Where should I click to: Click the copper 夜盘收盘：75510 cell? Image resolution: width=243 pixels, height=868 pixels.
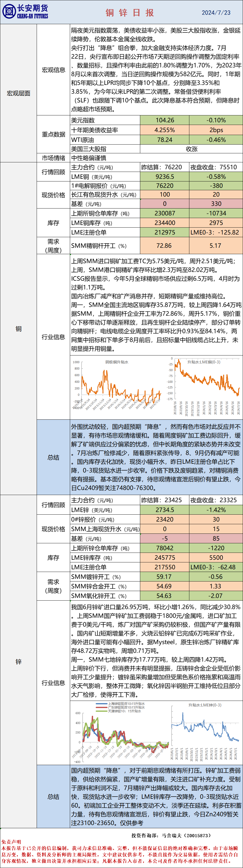pyautogui.click(x=216, y=167)
